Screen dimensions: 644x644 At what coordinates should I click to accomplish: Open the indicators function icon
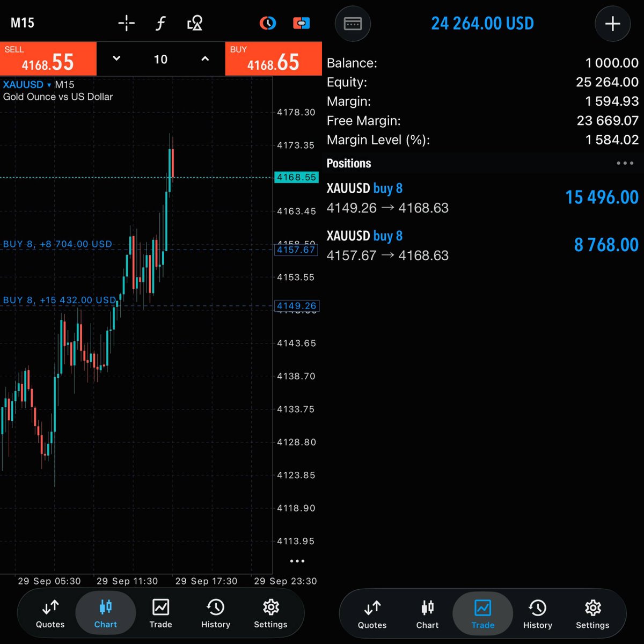click(x=160, y=23)
